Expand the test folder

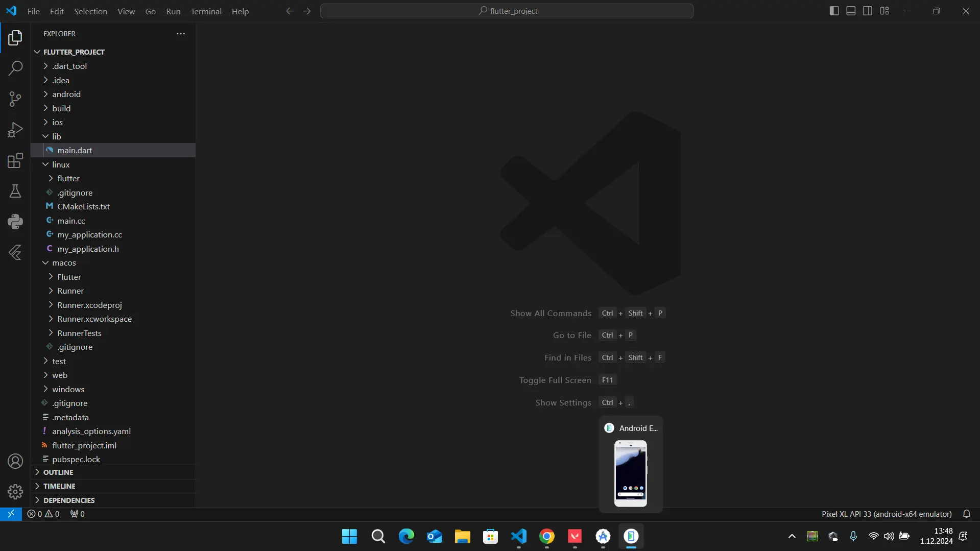(x=113, y=362)
